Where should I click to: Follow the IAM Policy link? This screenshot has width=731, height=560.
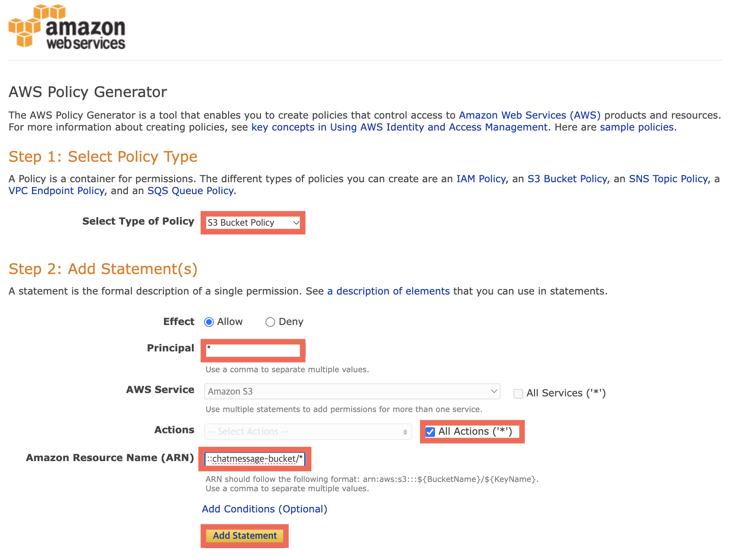[481, 179]
